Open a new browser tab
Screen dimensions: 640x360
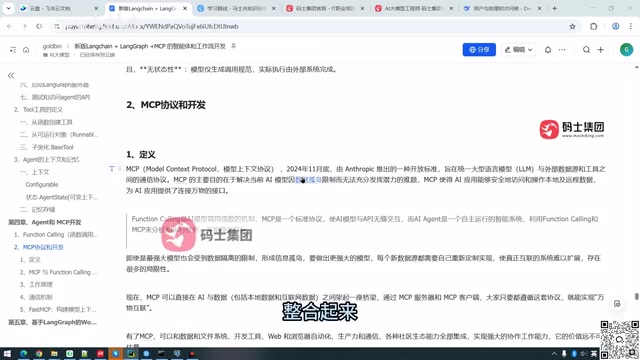(554, 8)
